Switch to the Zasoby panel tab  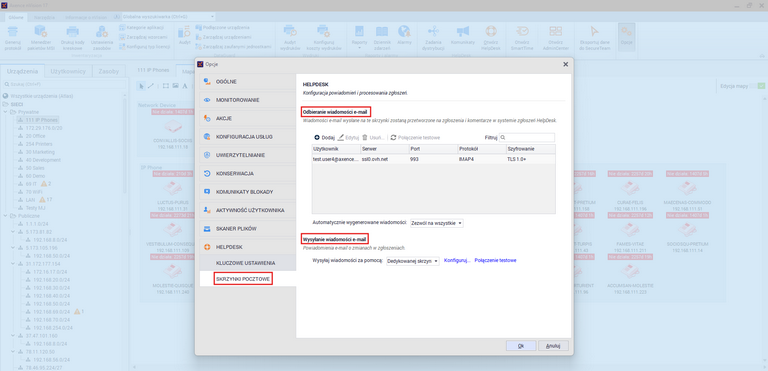pos(108,71)
